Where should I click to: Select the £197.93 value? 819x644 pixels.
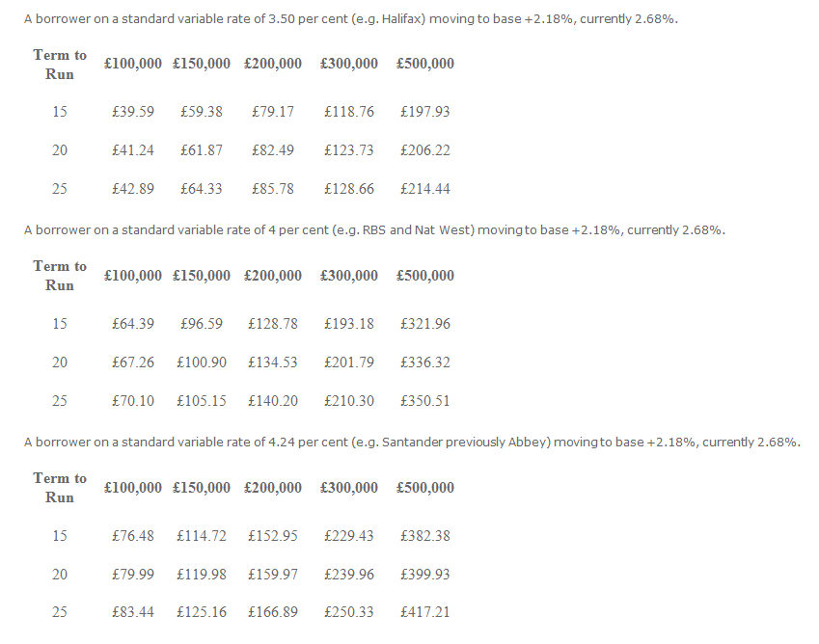[424, 112]
